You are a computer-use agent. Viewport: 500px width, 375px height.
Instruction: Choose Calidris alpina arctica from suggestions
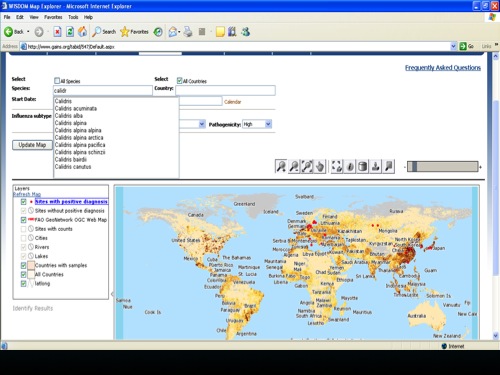(x=79, y=138)
